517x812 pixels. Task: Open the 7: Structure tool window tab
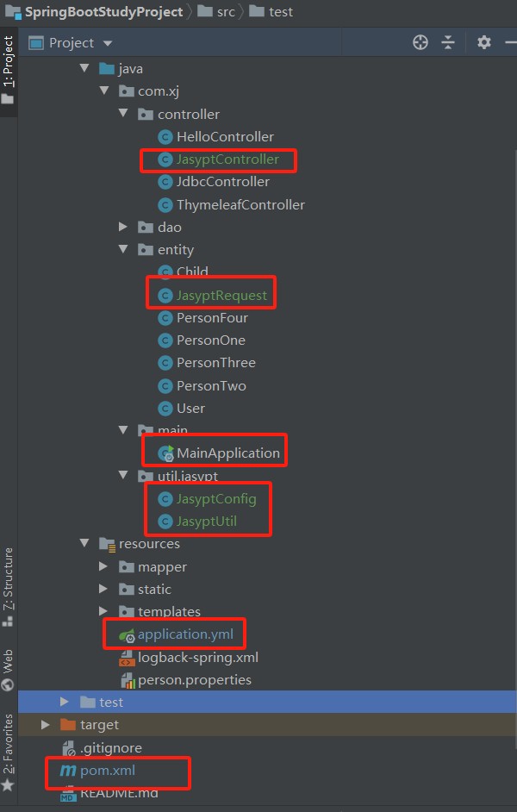coord(8,587)
